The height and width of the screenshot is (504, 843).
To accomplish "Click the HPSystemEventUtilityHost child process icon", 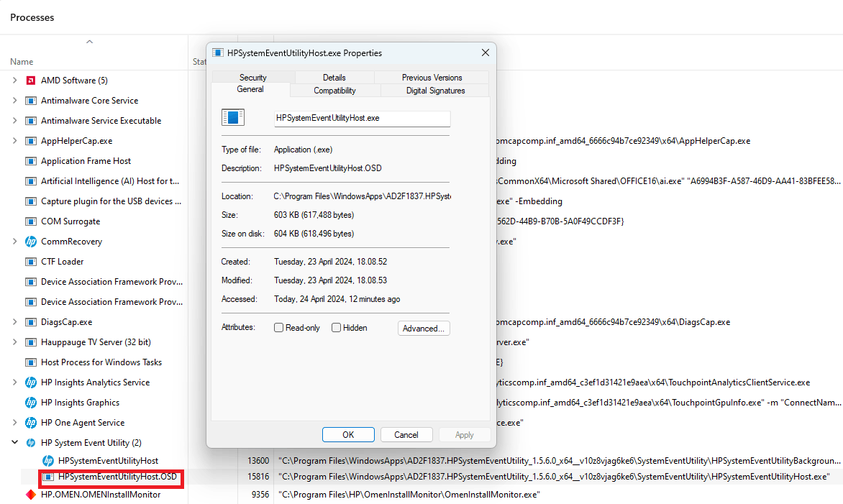I will point(48,461).
